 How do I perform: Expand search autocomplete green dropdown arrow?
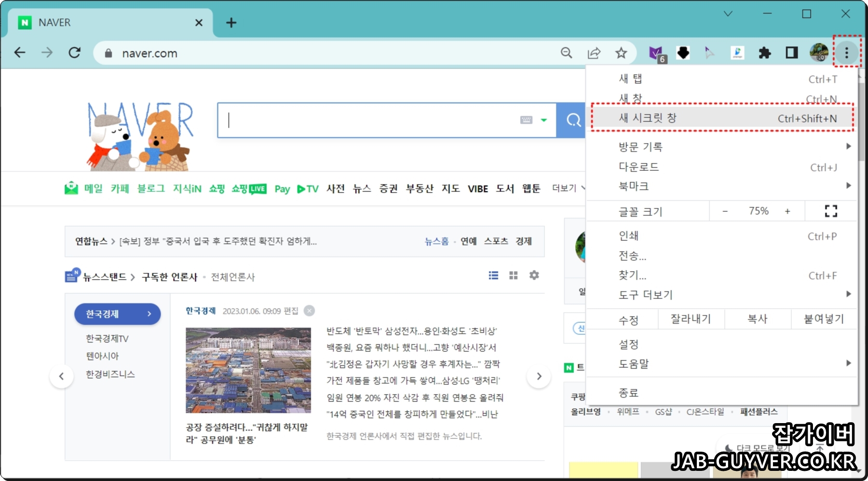click(x=544, y=120)
